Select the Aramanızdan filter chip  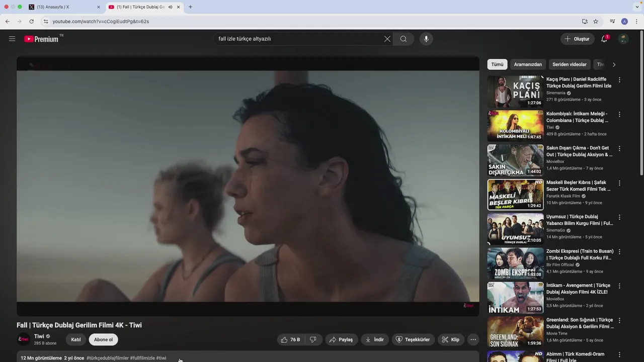coord(528,64)
